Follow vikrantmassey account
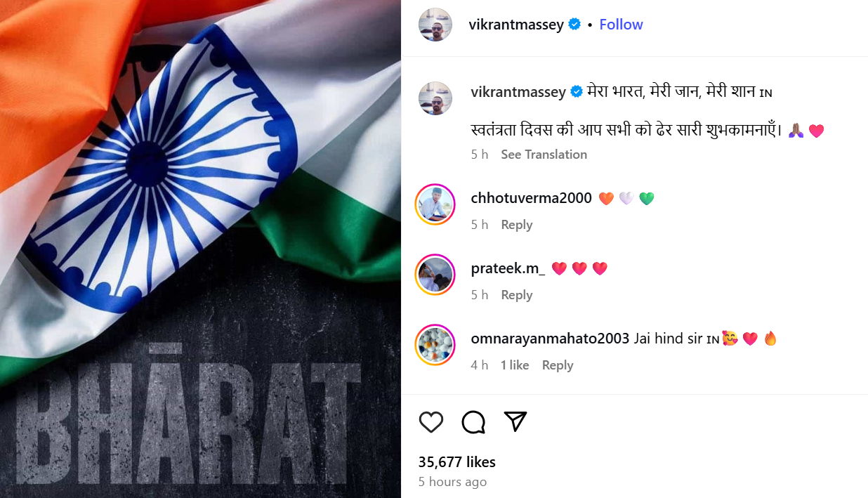 pos(621,25)
